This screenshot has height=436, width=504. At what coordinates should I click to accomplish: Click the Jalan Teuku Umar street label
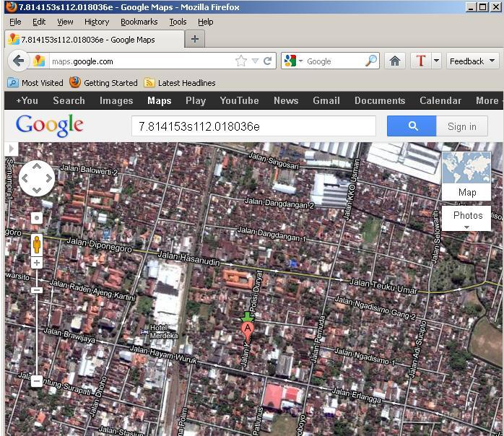pos(383,286)
